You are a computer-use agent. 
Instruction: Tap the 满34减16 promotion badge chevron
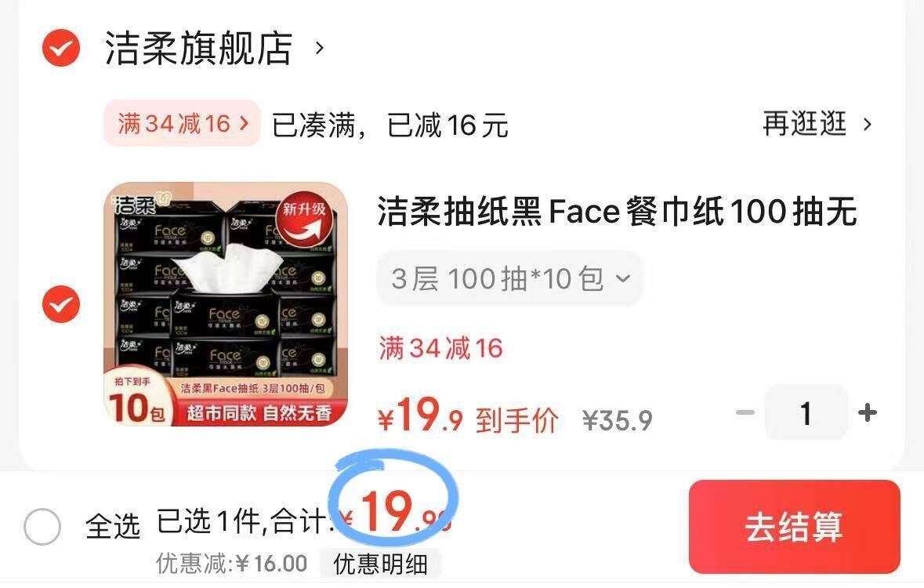[x=244, y=123]
